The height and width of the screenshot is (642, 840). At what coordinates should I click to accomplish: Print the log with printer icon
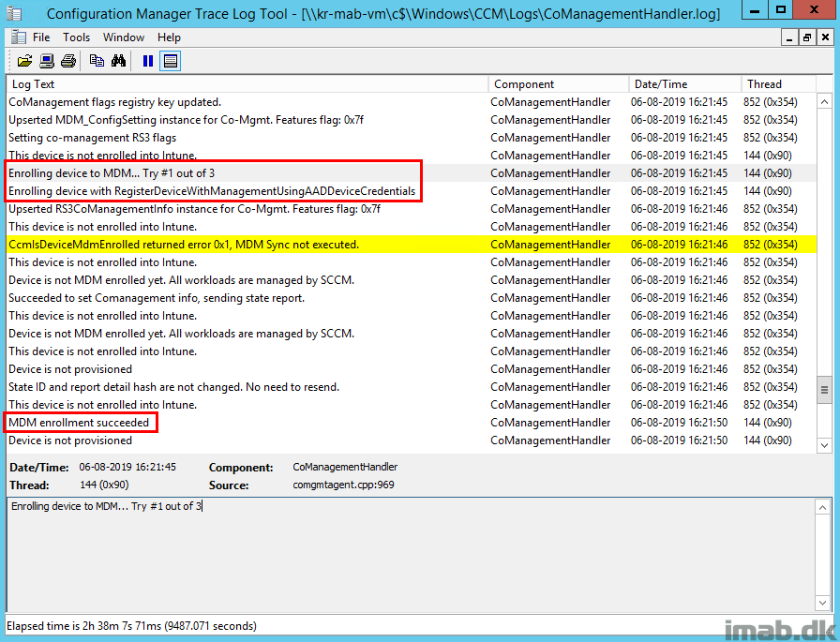point(68,61)
